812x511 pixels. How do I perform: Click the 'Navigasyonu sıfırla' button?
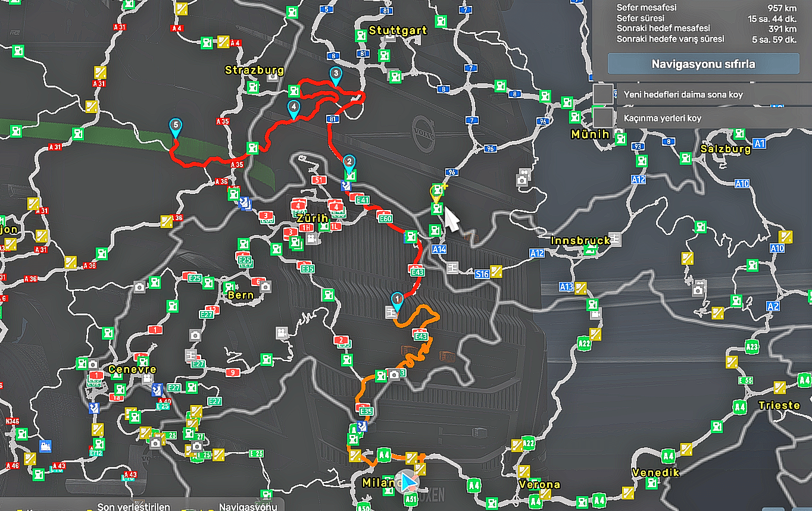(x=703, y=64)
